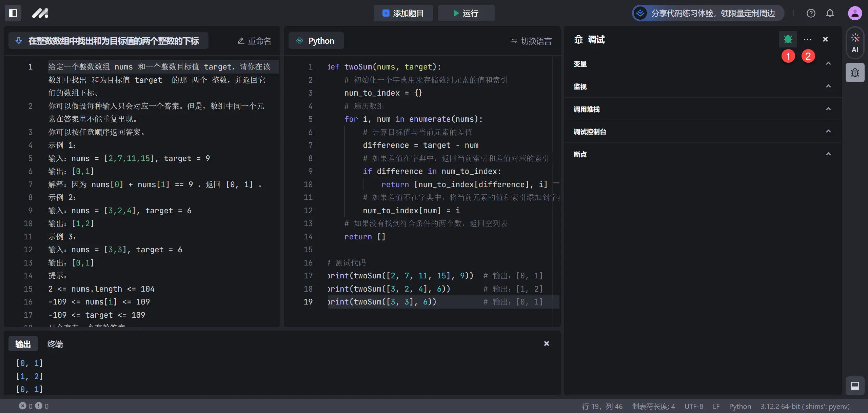Image resolution: width=868 pixels, height=413 pixels.
Task: Click the 添加题目 button
Action: tap(403, 13)
